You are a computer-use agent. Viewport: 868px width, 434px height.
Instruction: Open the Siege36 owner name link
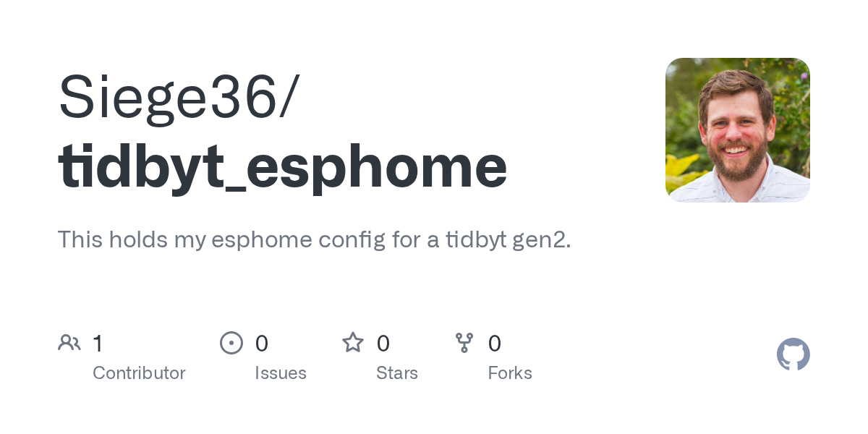[167, 96]
